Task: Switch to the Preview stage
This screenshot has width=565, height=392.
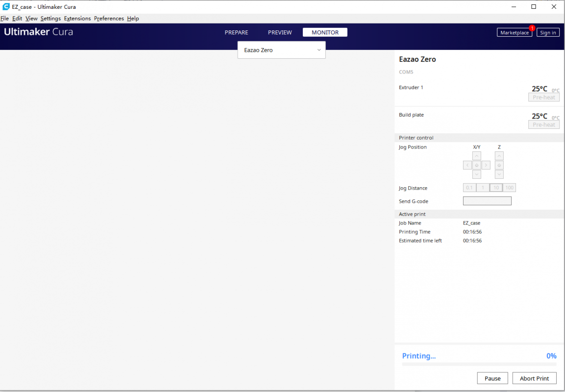Action: click(280, 32)
